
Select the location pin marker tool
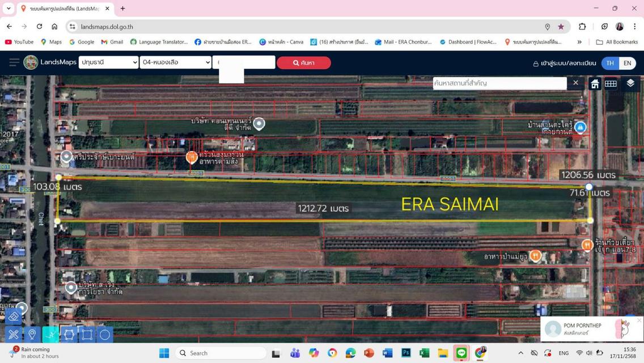[32, 335]
